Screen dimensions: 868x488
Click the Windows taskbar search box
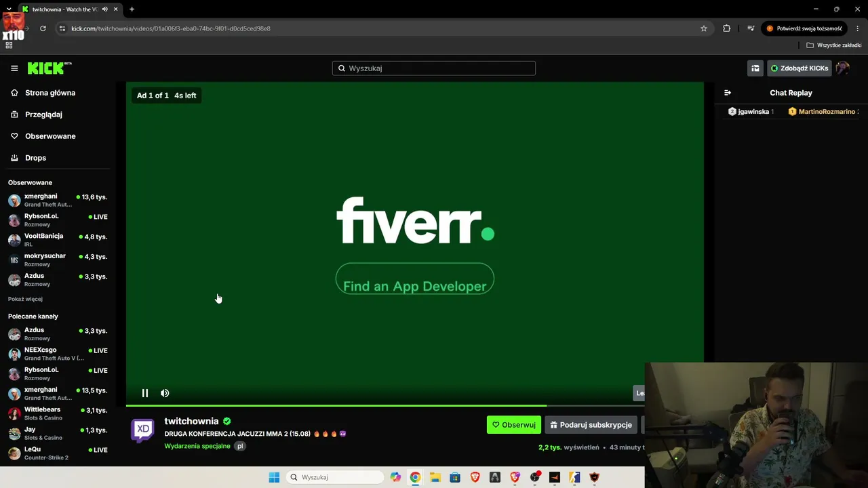coord(334,477)
